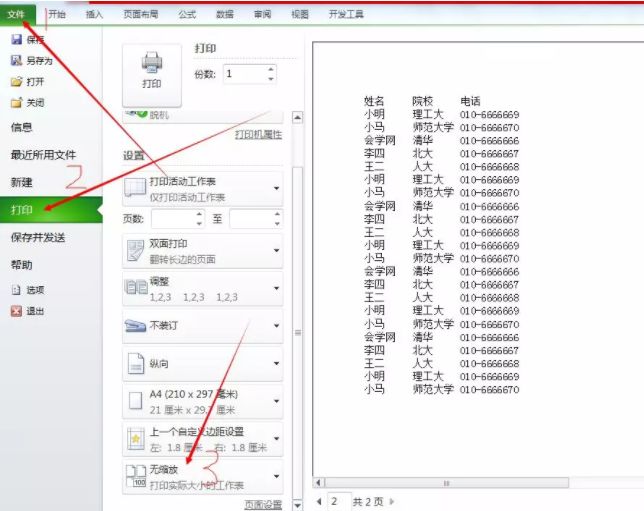Click the 电话 header in the preview
The height and width of the screenshot is (511, 644).
470,101
